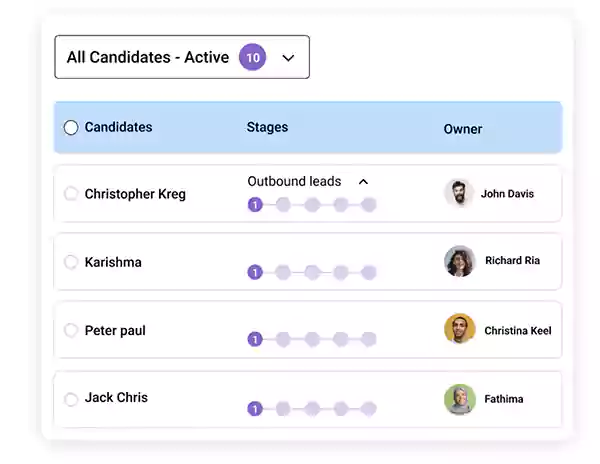Open Jack Chris candidate name
The image size is (600, 464).
(116, 397)
